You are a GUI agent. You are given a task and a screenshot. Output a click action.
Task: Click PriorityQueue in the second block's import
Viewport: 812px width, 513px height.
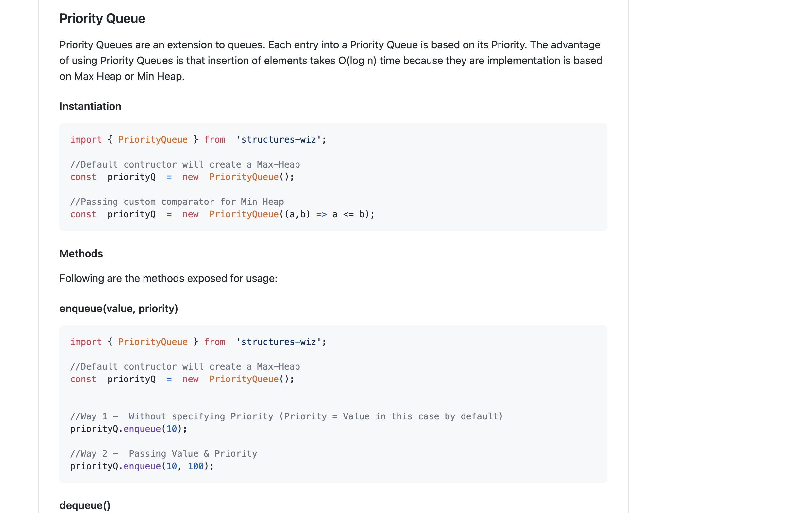[153, 342]
